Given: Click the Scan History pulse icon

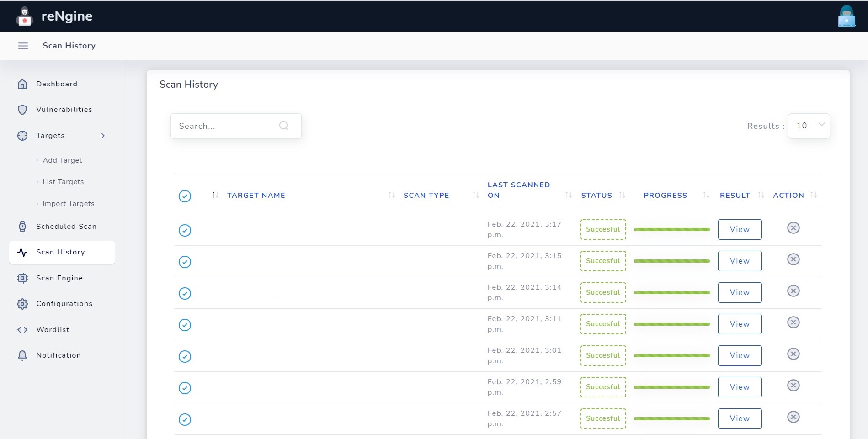Looking at the screenshot, I should click(x=22, y=252).
